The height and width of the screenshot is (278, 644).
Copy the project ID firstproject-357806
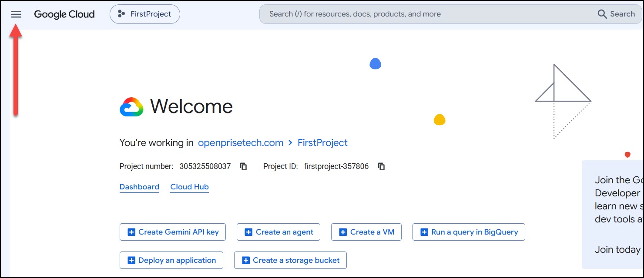381,166
